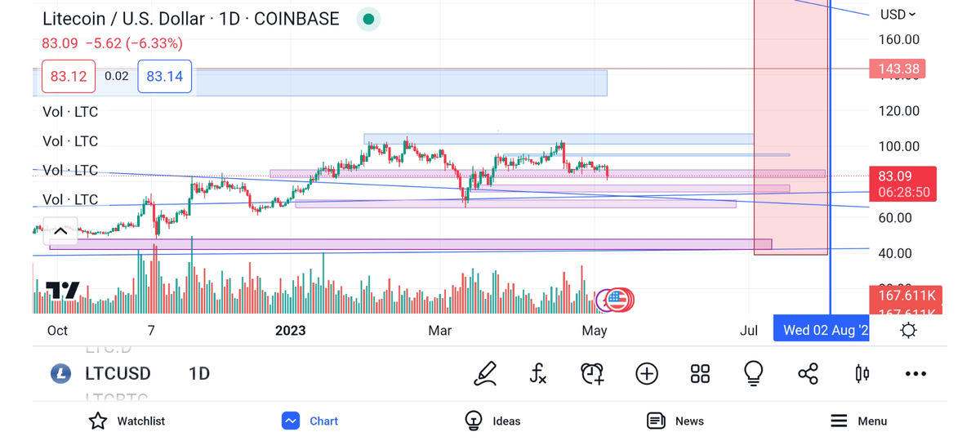Open the indicators fx icon
This screenshot has width=980, height=441.
pos(538,374)
